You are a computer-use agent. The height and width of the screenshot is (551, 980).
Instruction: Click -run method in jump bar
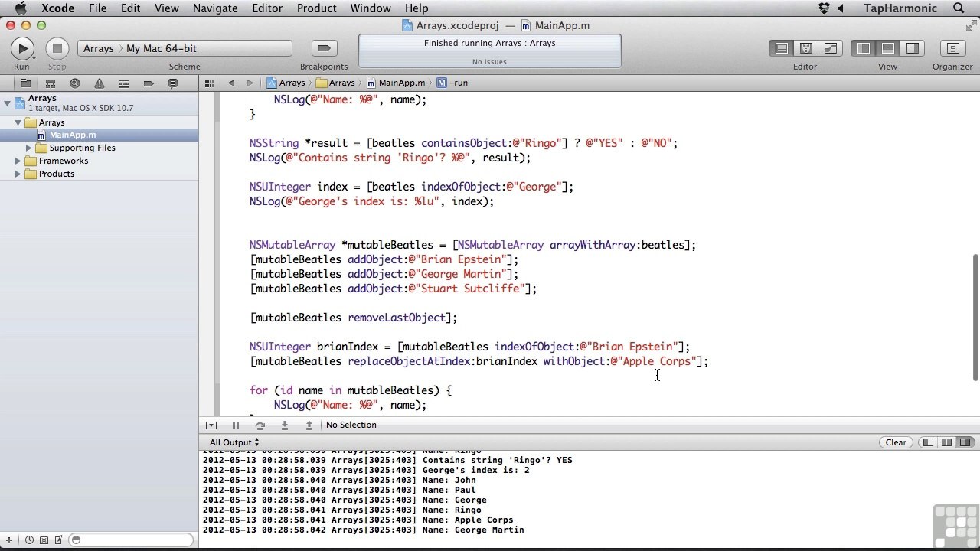(452, 83)
